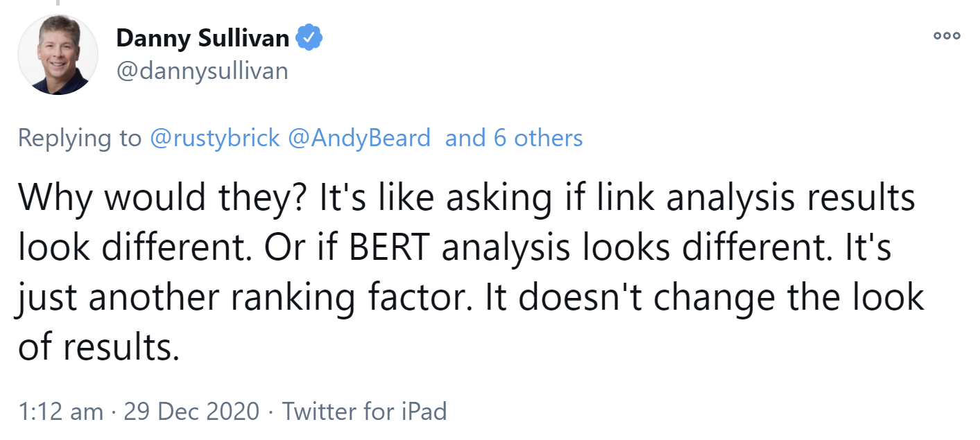Viewport: 980px width, 440px height.
Task: Expand the "and 6 others" recipients list
Action: 513,138
